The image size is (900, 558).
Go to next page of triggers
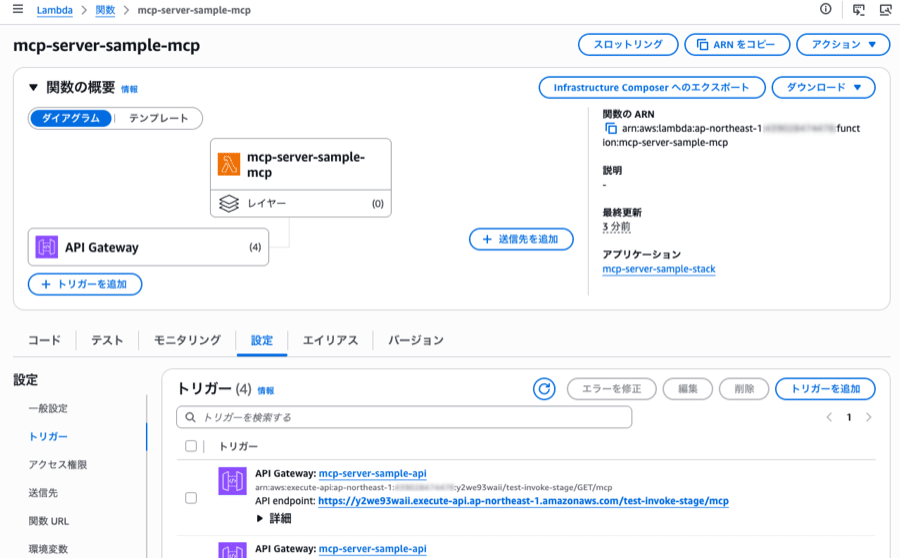coord(868,417)
